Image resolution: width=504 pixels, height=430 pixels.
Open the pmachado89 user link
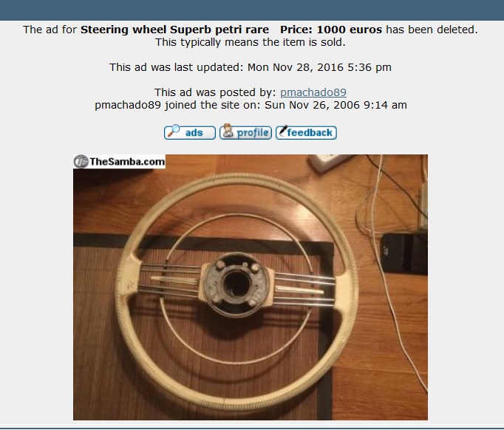(x=313, y=92)
